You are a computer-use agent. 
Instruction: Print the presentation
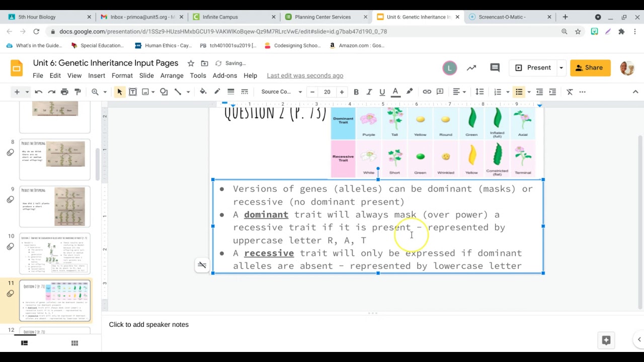click(x=64, y=92)
